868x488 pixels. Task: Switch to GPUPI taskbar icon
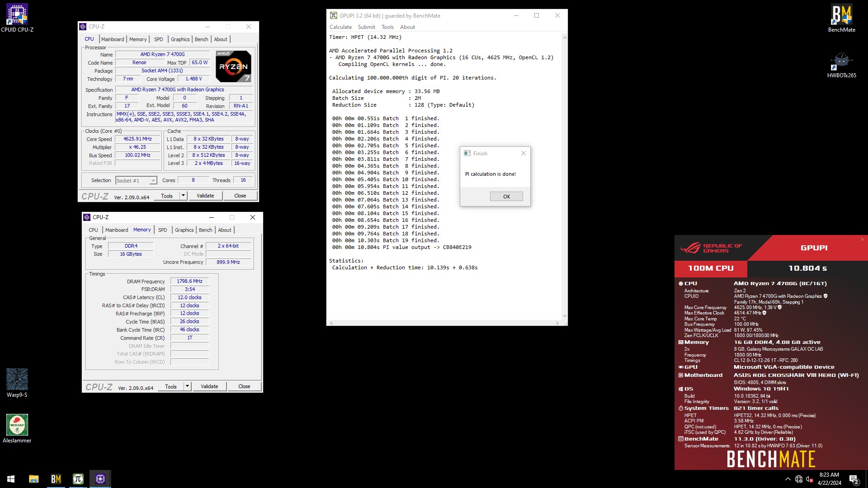(x=78, y=479)
